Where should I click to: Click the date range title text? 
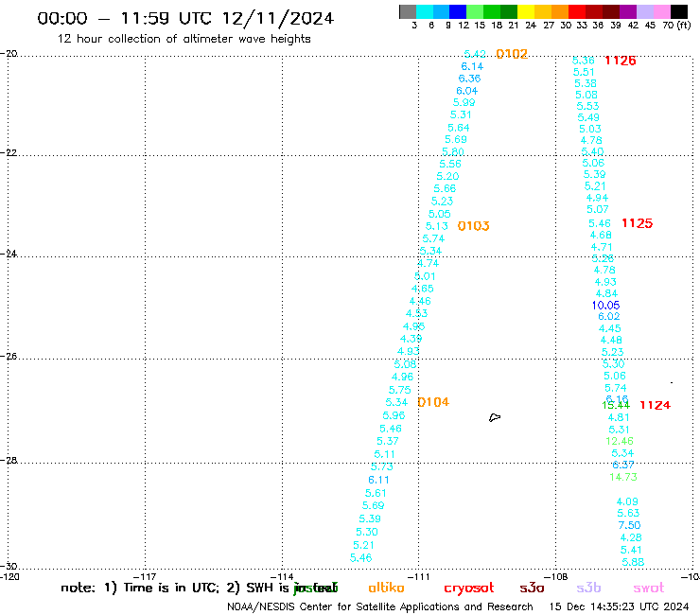(185, 18)
